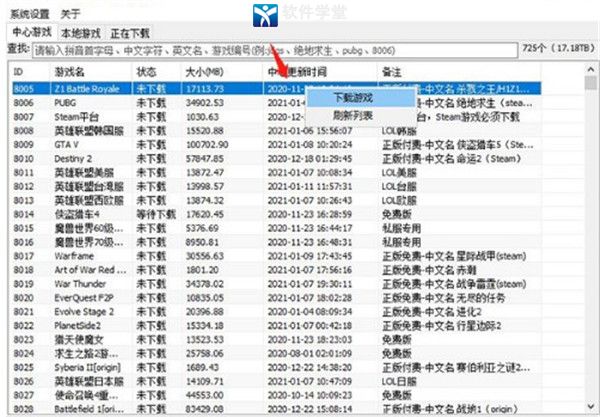Sort by the 大小(MB) column header
Image resolution: width=600 pixels, height=417 pixels.
point(222,72)
